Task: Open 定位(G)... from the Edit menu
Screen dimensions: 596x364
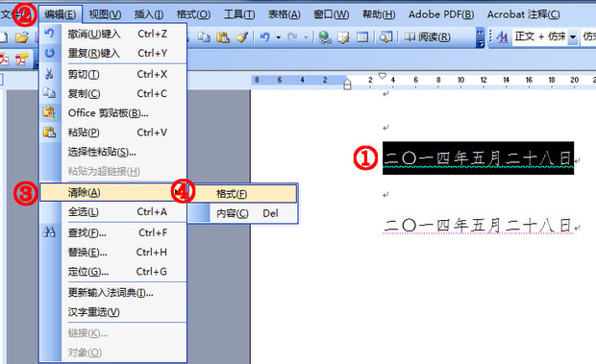Action: 113,272
